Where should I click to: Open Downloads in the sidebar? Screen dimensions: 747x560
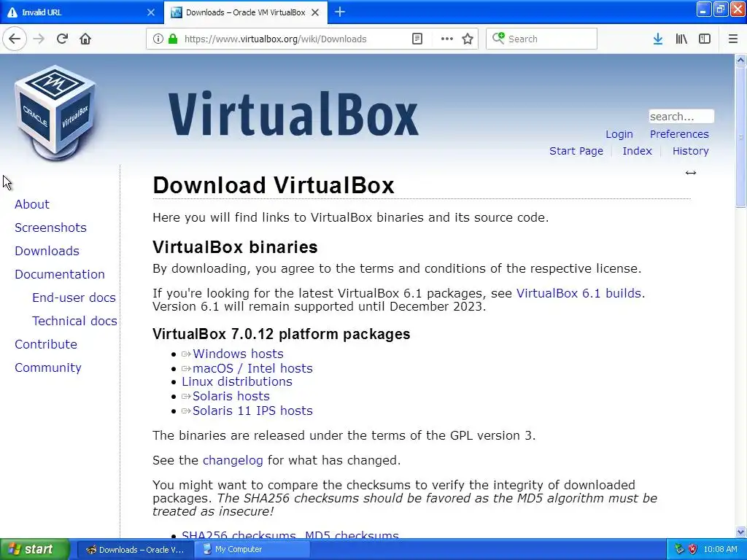pos(47,251)
